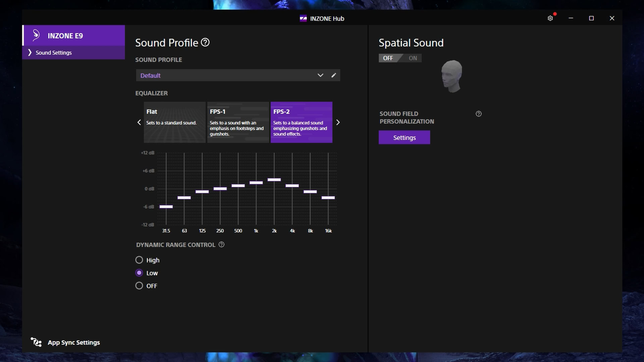The image size is (644, 362).
Task: Minimize the INZONE Hub window
Action: tap(571, 18)
